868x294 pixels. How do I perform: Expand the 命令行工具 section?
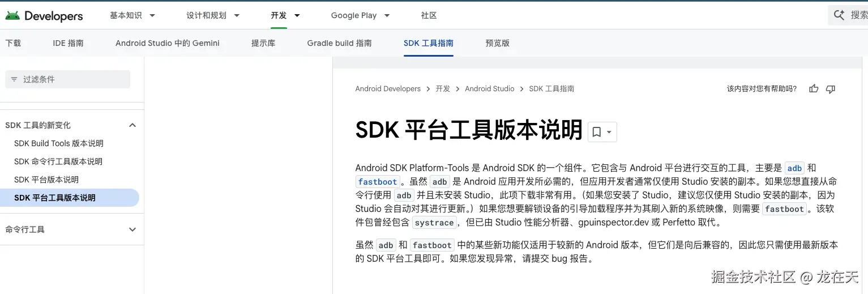click(132, 229)
